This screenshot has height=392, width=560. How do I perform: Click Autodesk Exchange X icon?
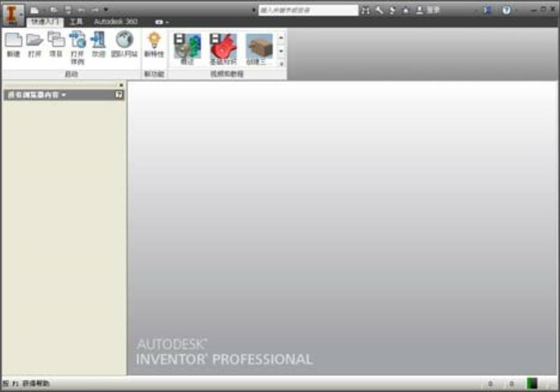tap(488, 10)
